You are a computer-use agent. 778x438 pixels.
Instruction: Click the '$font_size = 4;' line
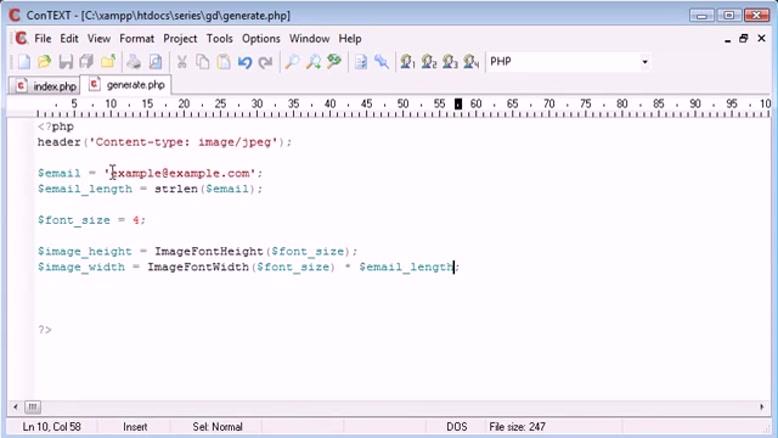92,220
